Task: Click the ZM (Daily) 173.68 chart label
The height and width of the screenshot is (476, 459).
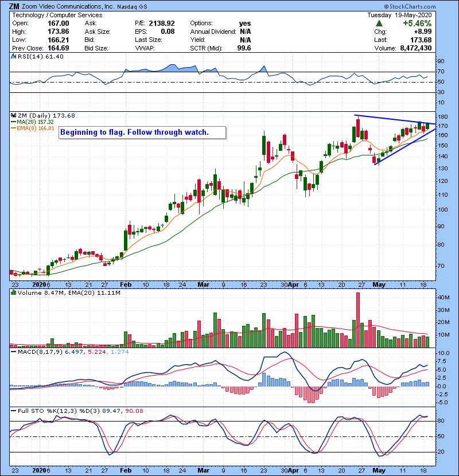Action: (46, 115)
